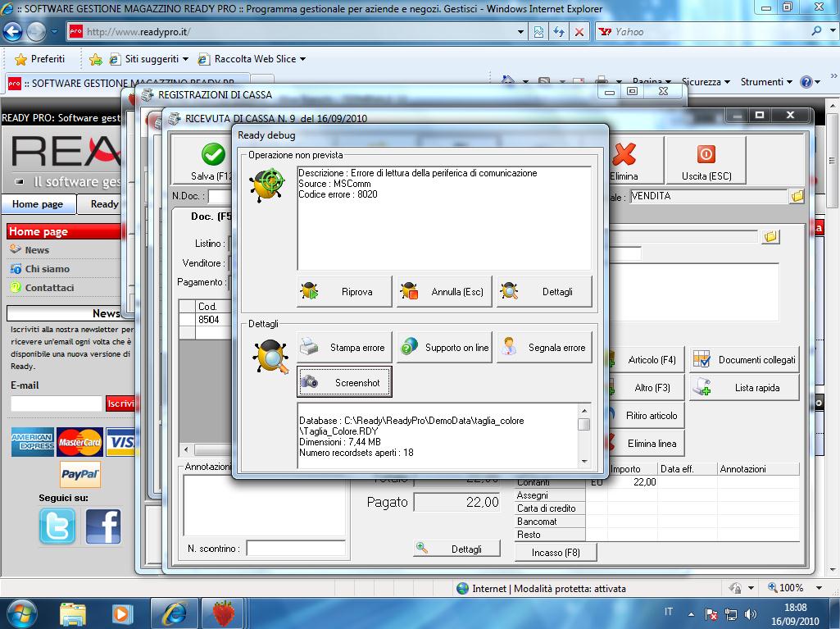The width and height of the screenshot is (840, 629).
Task: Open the Facebook icon
Action: coord(103,526)
